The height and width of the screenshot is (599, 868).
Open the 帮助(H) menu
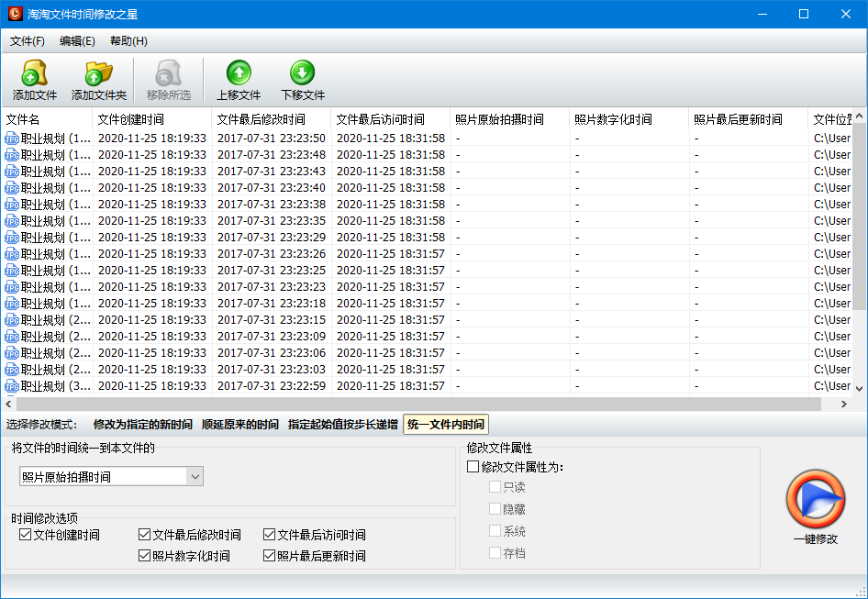pyautogui.click(x=128, y=41)
